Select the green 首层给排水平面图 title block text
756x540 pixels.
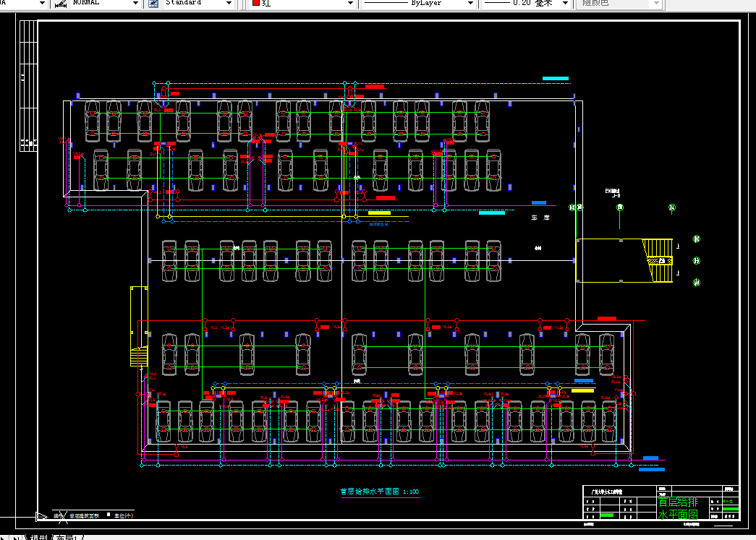point(678,508)
